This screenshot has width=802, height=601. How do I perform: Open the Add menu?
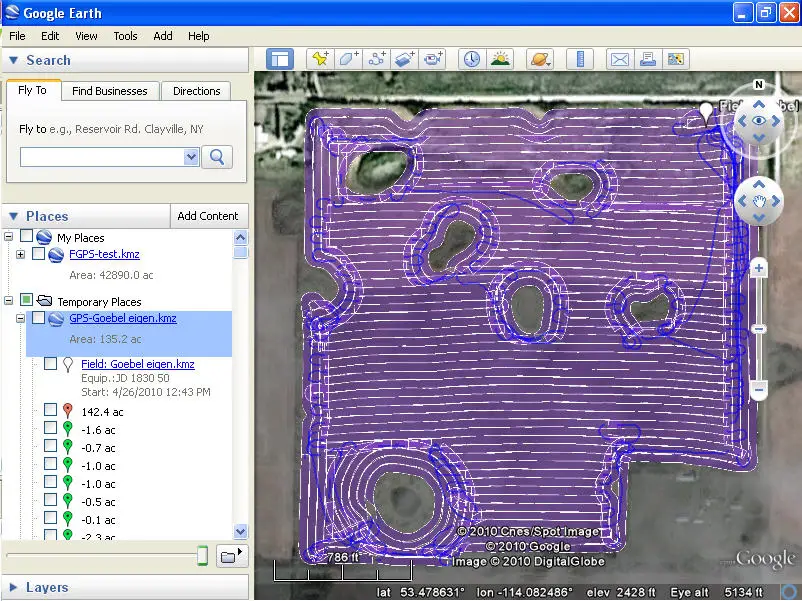pos(163,36)
